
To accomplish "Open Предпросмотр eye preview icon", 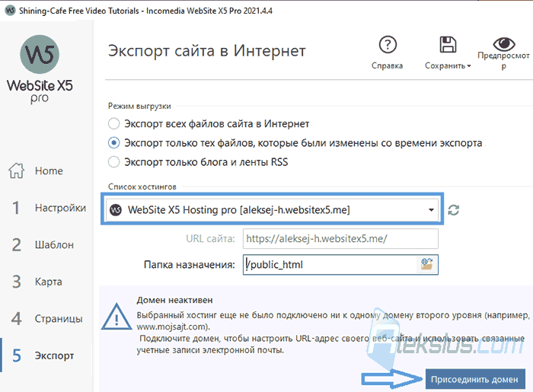I will 504,43.
